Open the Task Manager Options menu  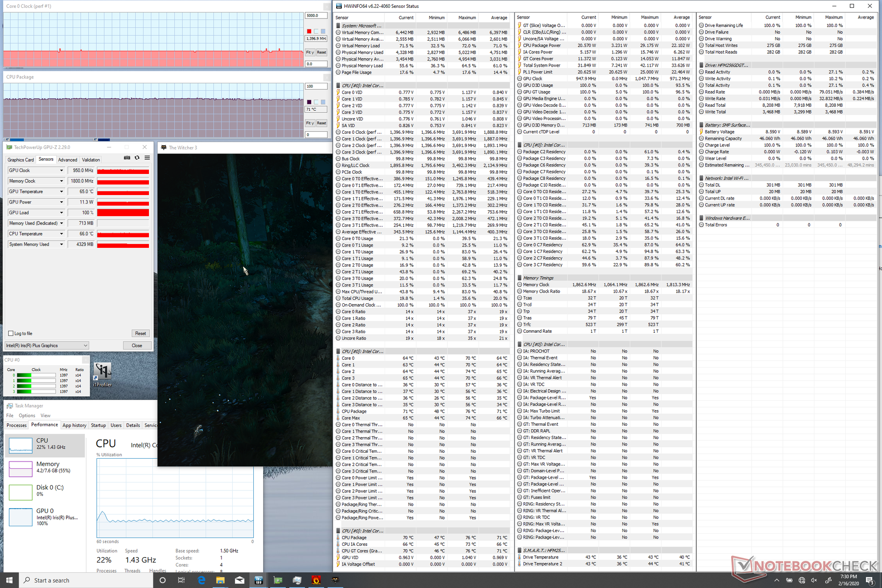27,416
